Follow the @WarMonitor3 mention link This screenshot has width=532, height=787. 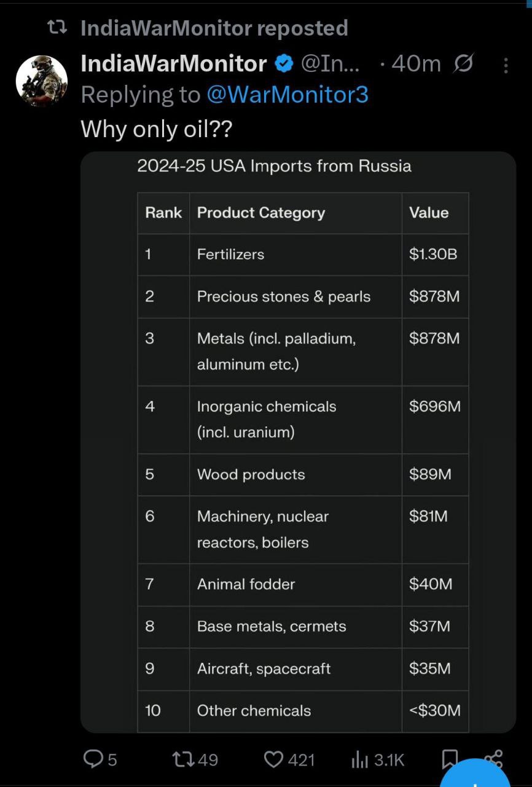tap(288, 95)
